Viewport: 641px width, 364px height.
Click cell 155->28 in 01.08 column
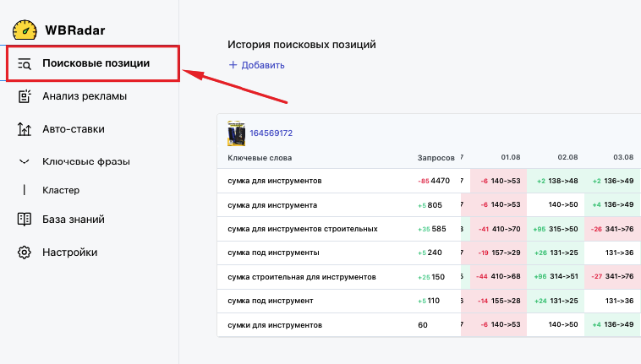pos(506,301)
